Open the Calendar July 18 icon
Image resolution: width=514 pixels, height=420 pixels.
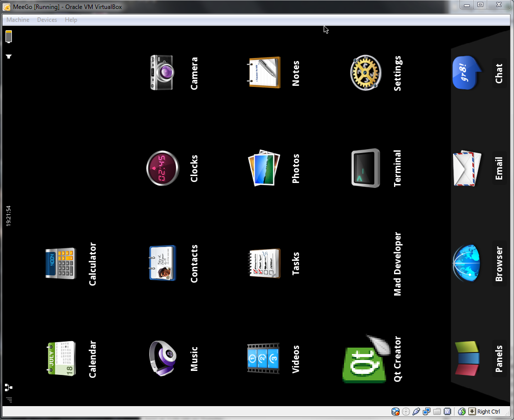point(61,359)
